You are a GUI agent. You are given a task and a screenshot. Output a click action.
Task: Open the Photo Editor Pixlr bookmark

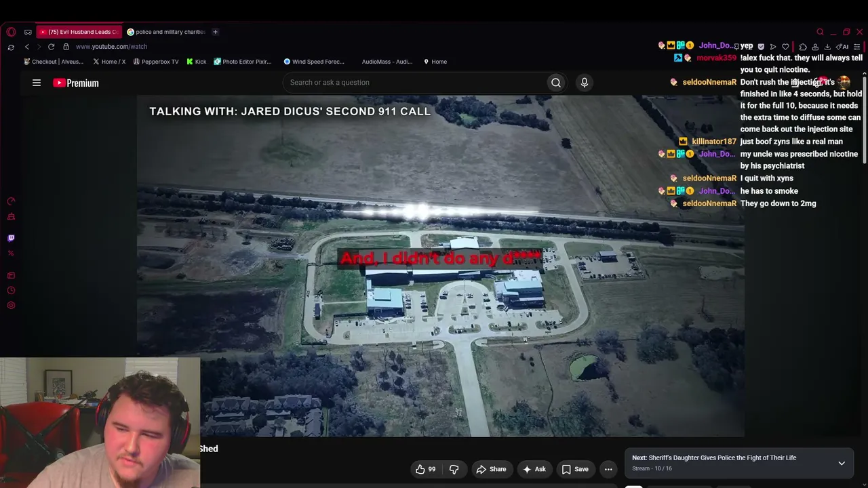point(243,62)
